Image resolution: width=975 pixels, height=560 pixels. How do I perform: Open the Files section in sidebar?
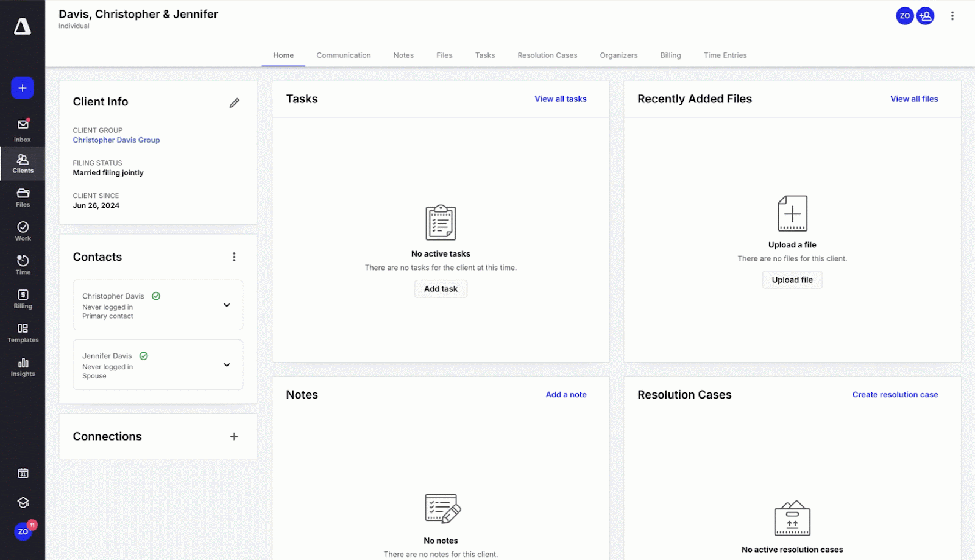click(x=23, y=197)
